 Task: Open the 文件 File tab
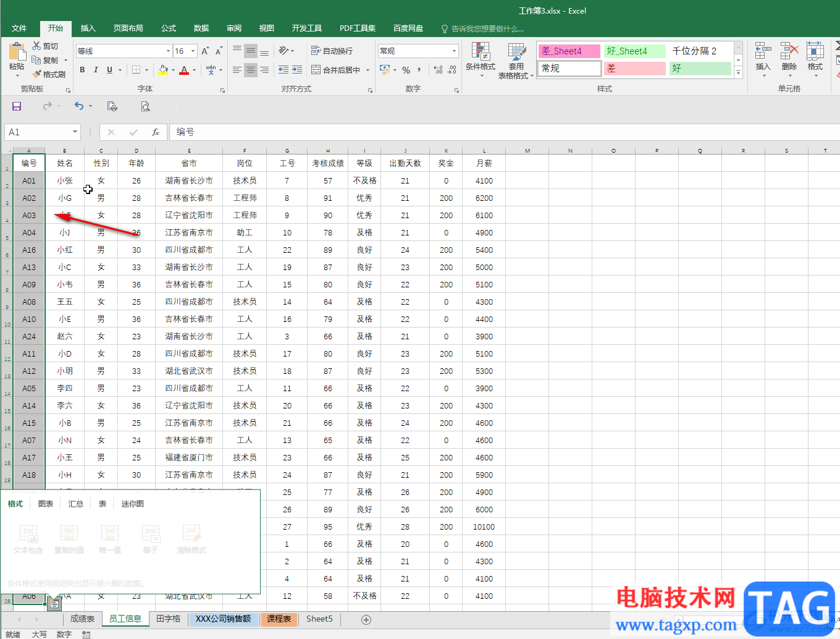(19, 28)
